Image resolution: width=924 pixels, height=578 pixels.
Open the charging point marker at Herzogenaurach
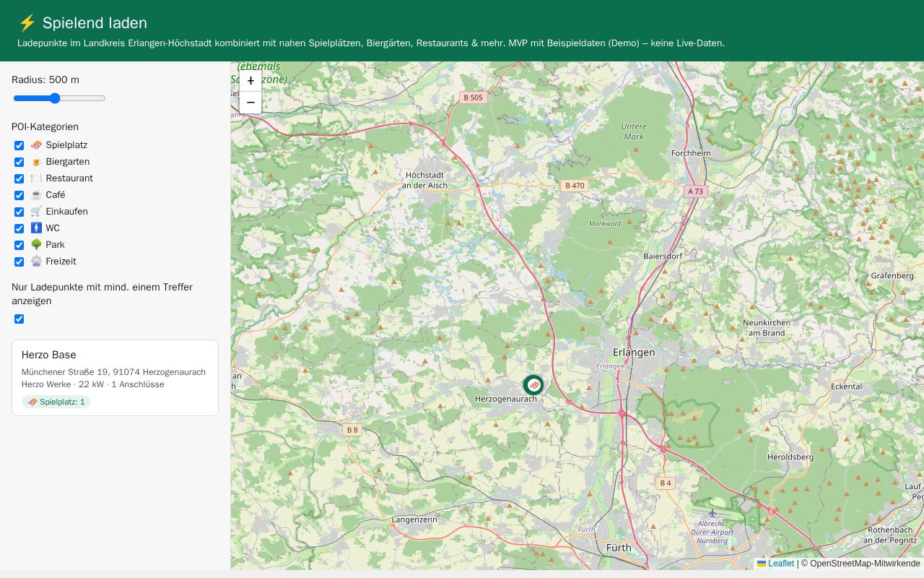[533, 385]
